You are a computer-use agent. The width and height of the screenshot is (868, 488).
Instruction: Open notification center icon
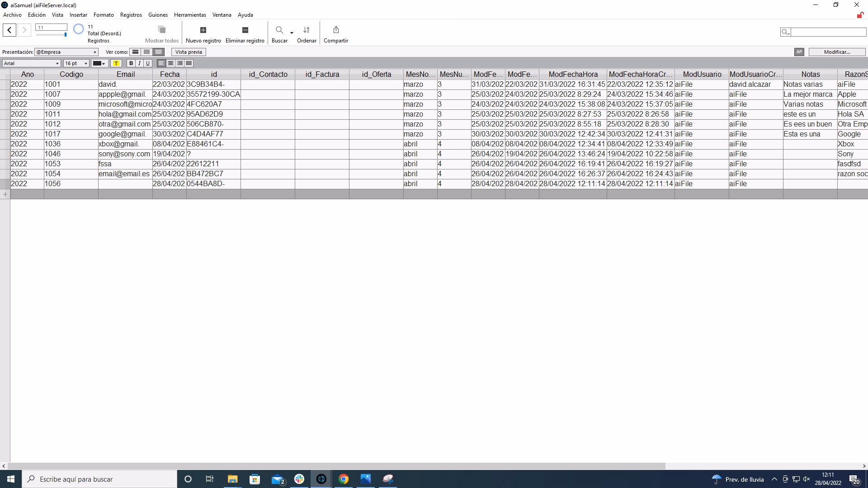pos(854,479)
